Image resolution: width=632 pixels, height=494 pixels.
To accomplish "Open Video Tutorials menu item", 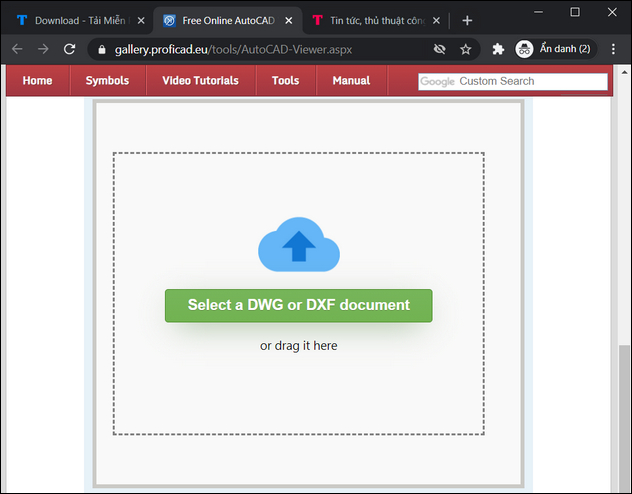I will pyautogui.click(x=200, y=81).
